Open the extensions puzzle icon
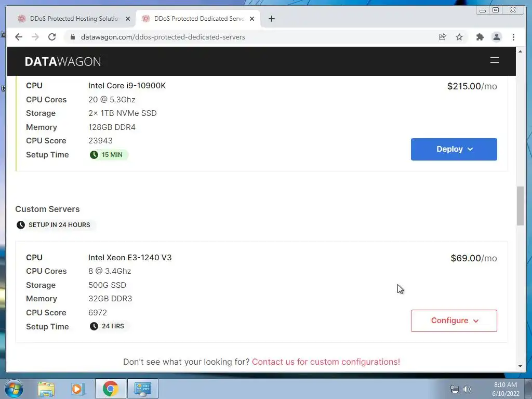 (x=480, y=37)
